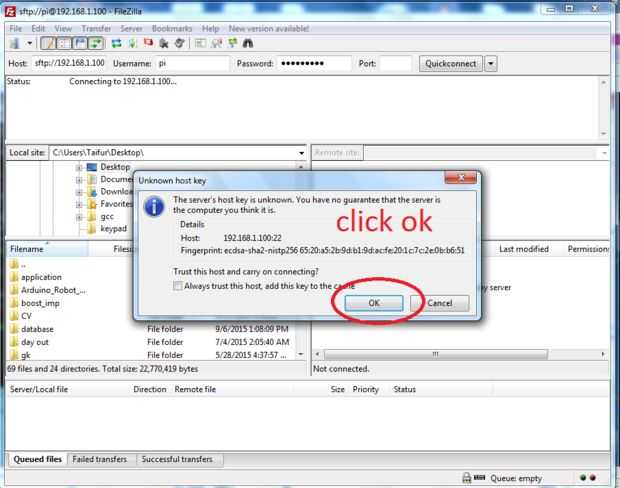The height and width of the screenshot is (488, 620).
Task: Toggle synchronized browsing toolbar icon
Action: tap(232, 43)
